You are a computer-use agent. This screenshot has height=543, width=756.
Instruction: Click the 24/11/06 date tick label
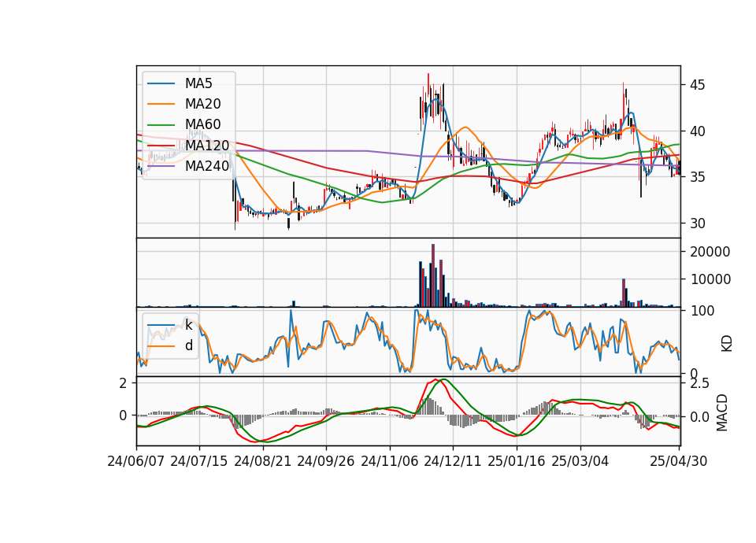pos(390,461)
